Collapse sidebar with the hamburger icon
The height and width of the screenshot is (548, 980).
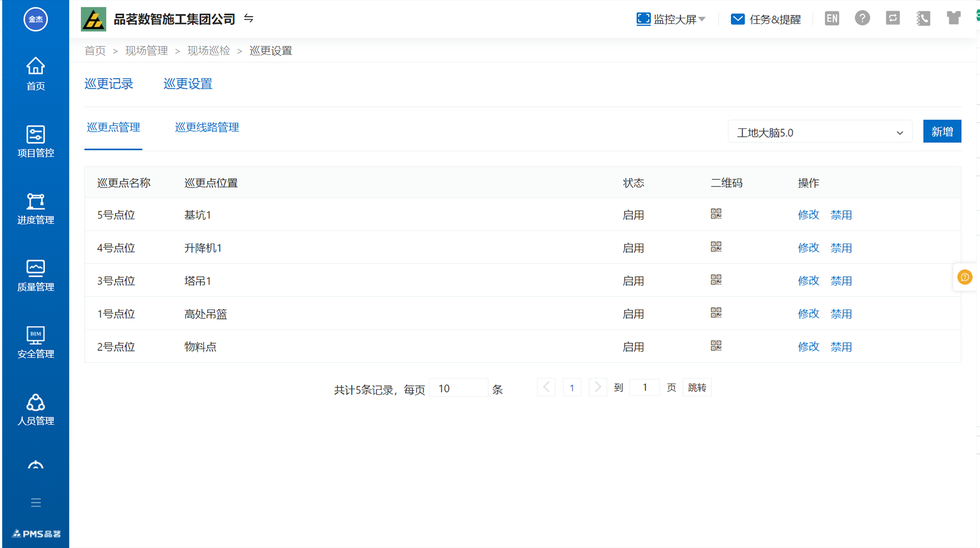pos(36,503)
